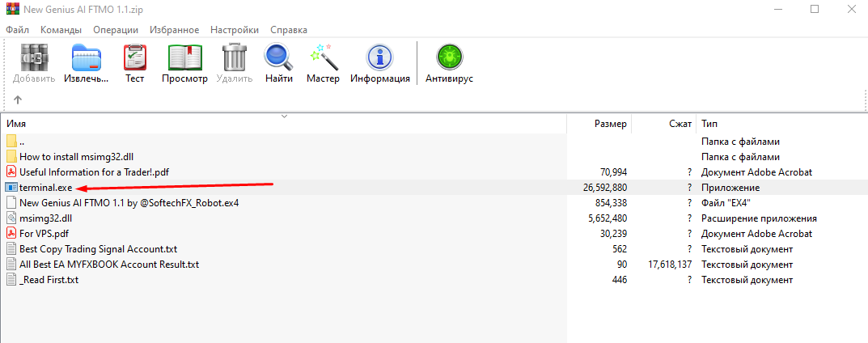The width and height of the screenshot is (868, 343).
Task: Click the size value 30,239
Action: (613, 234)
